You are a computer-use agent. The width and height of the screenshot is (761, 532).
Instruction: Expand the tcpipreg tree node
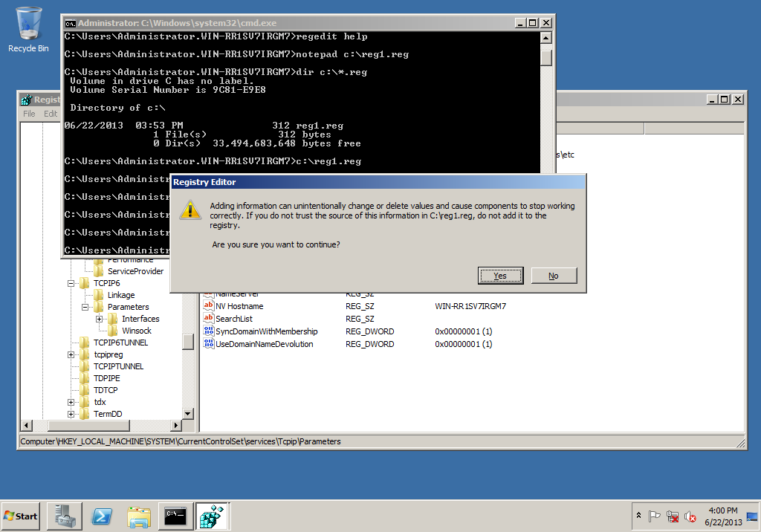pyautogui.click(x=72, y=354)
